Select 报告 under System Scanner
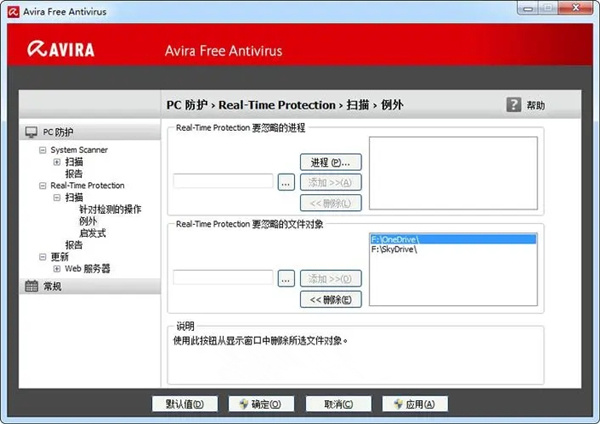The image size is (600, 424). [74, 174]
